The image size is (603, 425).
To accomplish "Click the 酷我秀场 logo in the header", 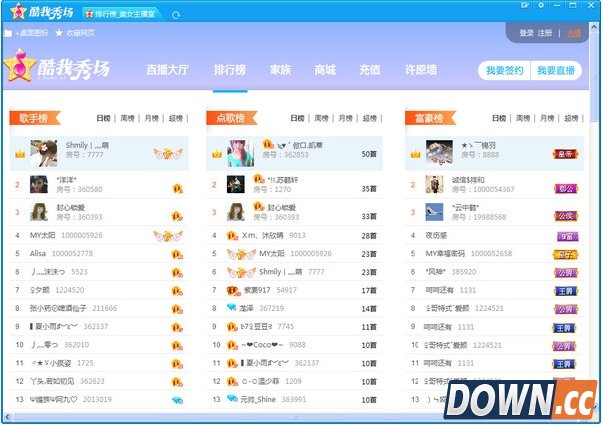I will click(57, 70).
